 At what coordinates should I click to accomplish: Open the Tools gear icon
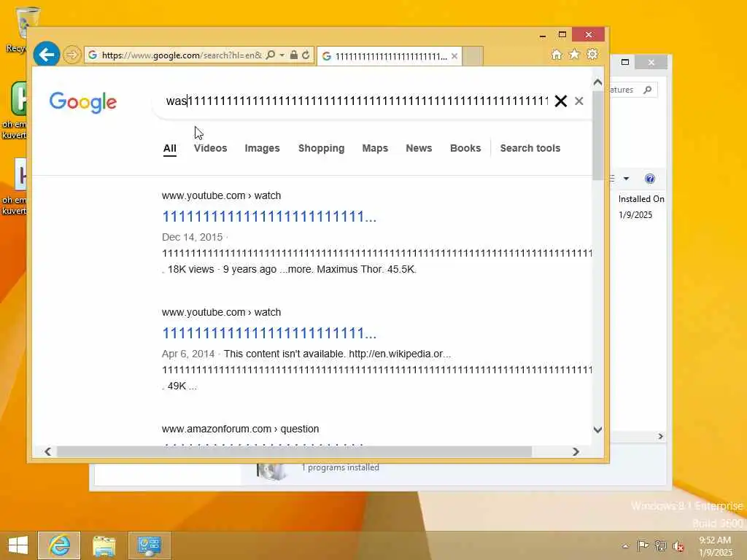pyautogui.click(x=592, y=54)
